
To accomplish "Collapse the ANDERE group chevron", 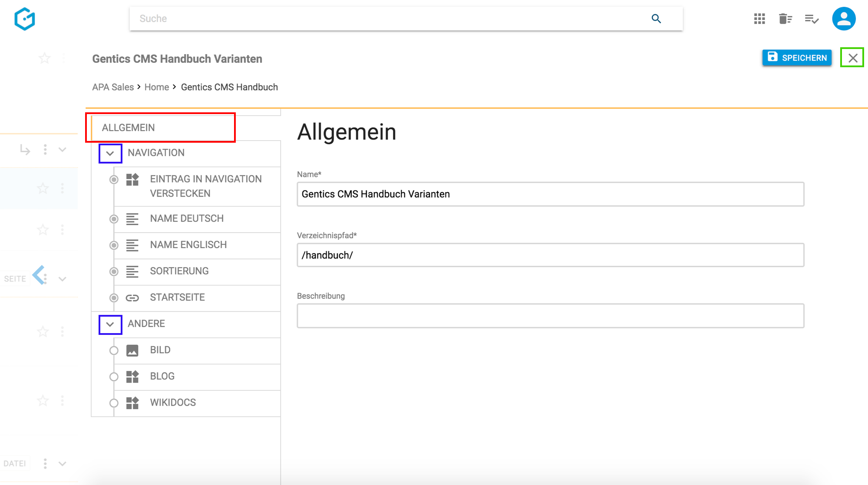I will tap(110, 324).
